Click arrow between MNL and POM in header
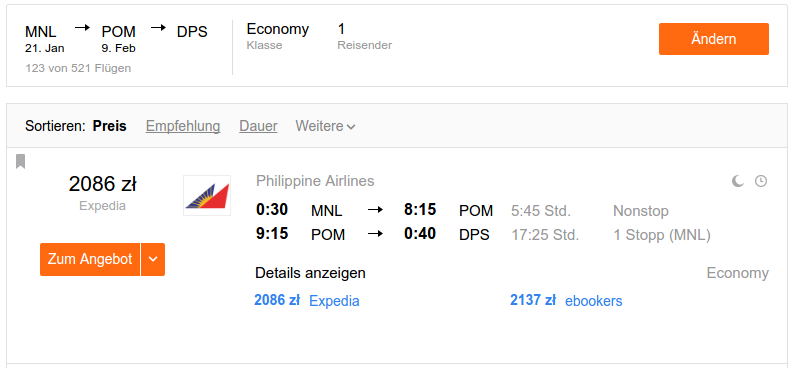 pyautogui.click(x=82, y=28)
